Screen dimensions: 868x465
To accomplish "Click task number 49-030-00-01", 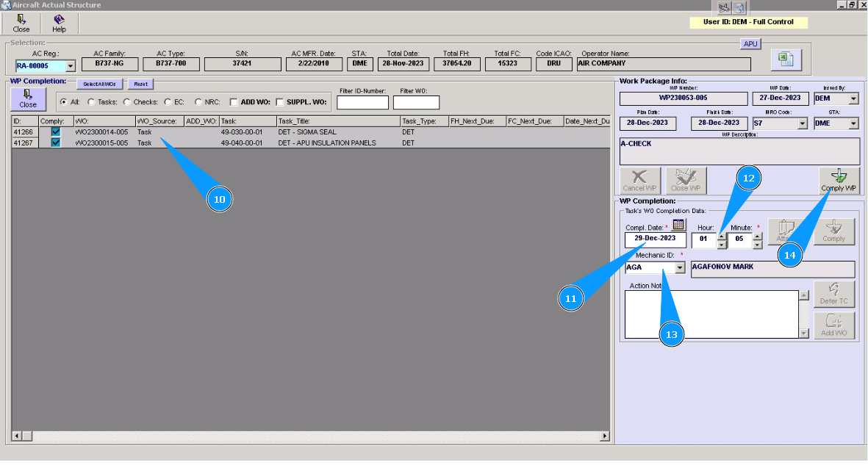I will [241, 132].
